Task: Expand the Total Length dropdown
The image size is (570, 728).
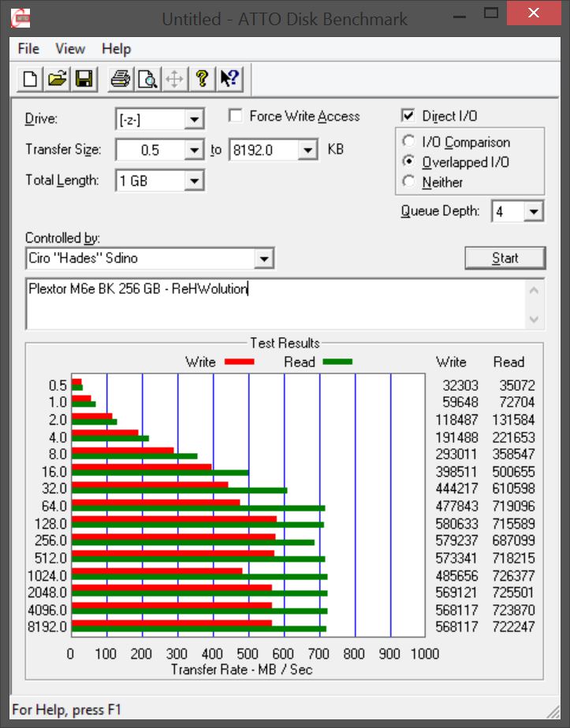Action: pos(194,180)
